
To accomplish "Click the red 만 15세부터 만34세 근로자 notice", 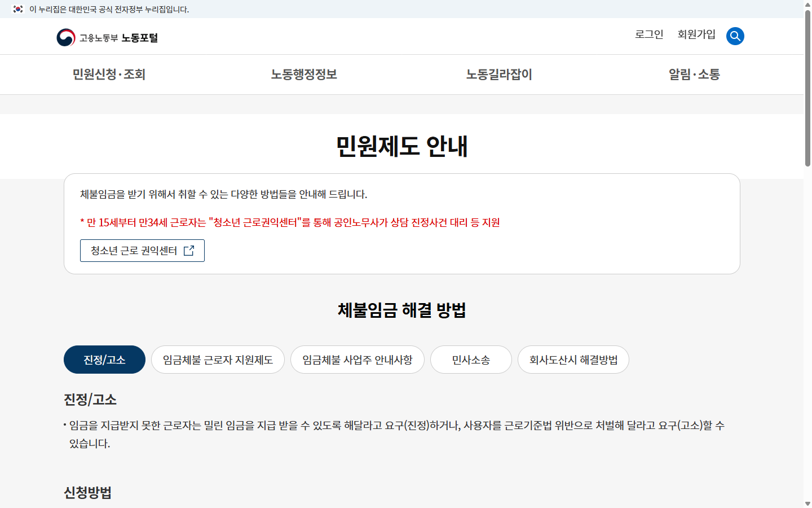I will click(290, 222).
